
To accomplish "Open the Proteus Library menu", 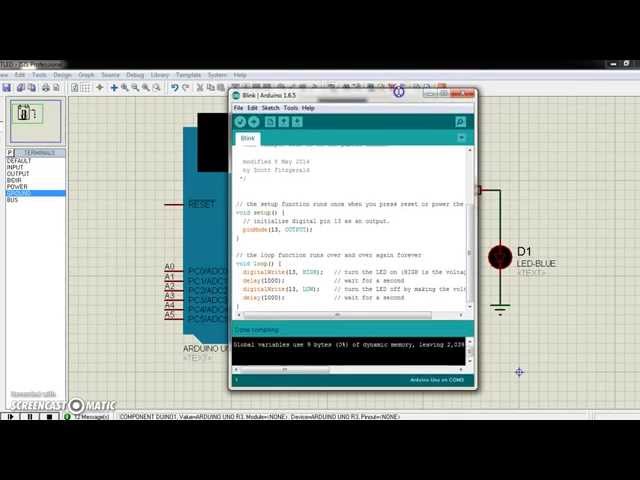I will pos(160,75).
